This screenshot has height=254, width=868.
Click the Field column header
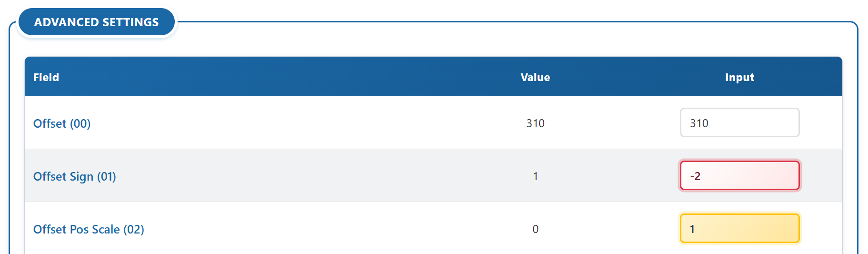point(46,77)
